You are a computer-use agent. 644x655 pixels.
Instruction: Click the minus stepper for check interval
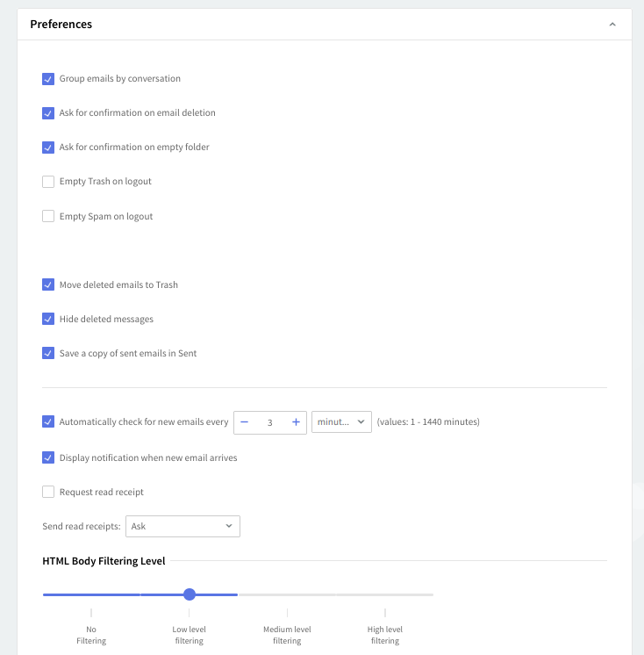tap(244, 422)
